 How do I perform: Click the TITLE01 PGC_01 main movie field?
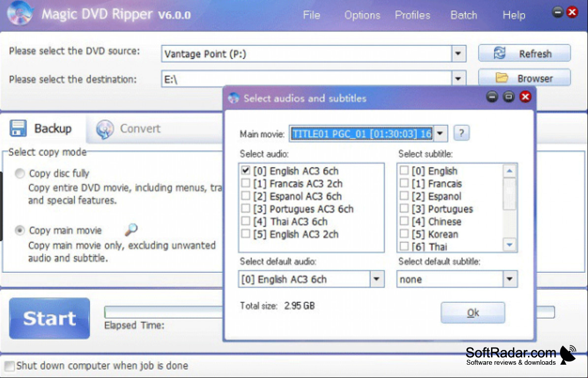pos(362,133)
